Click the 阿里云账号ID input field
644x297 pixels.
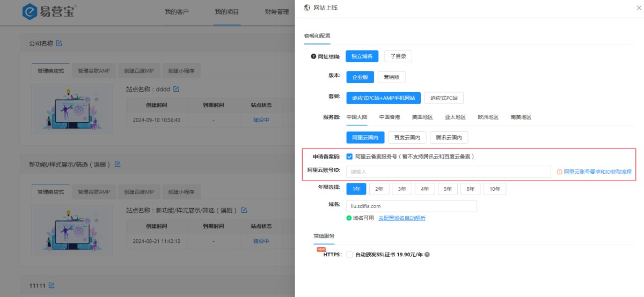(x=448, y=172)
